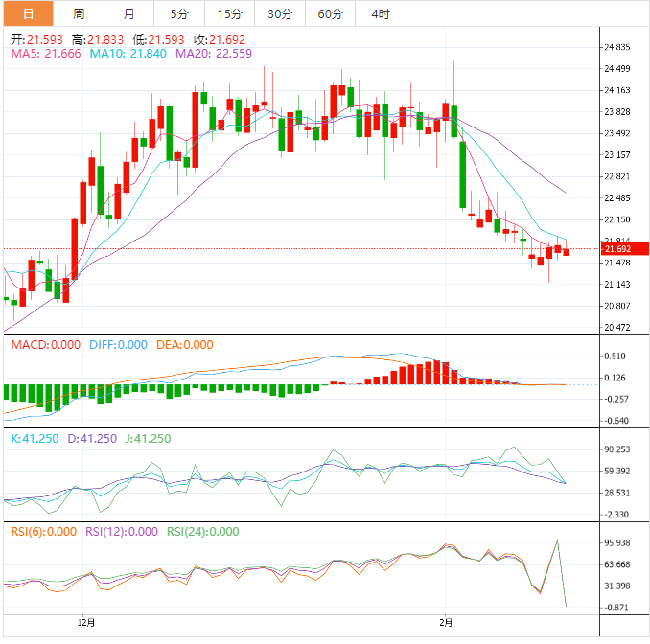Select the 周 weekly timeframe tab
650x644 pixels.
coord(79,13)
